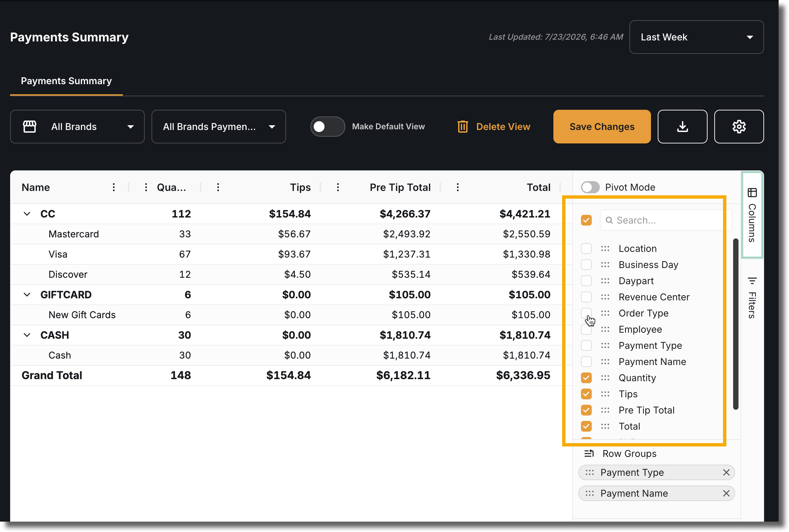
Task: Click the download export icon button
Action: pyautogui.click(x=682, y=127)
